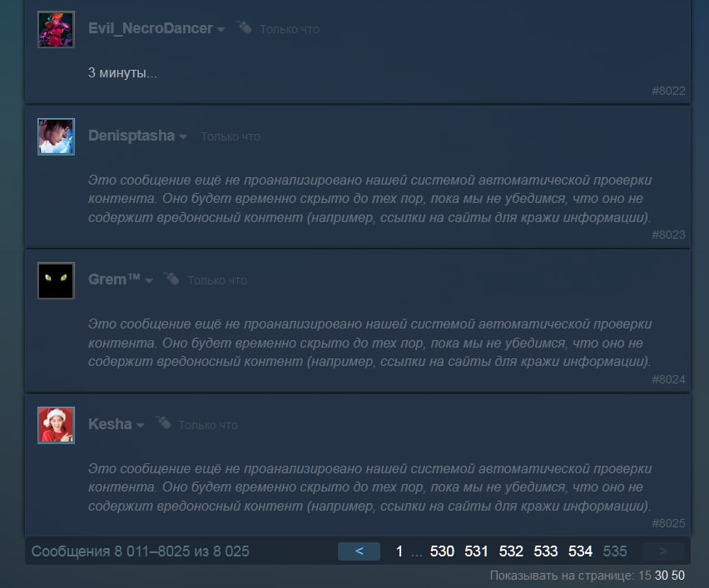
Task: Expand the dropdown arrow next to Grem™
Action: coord(149,281)
